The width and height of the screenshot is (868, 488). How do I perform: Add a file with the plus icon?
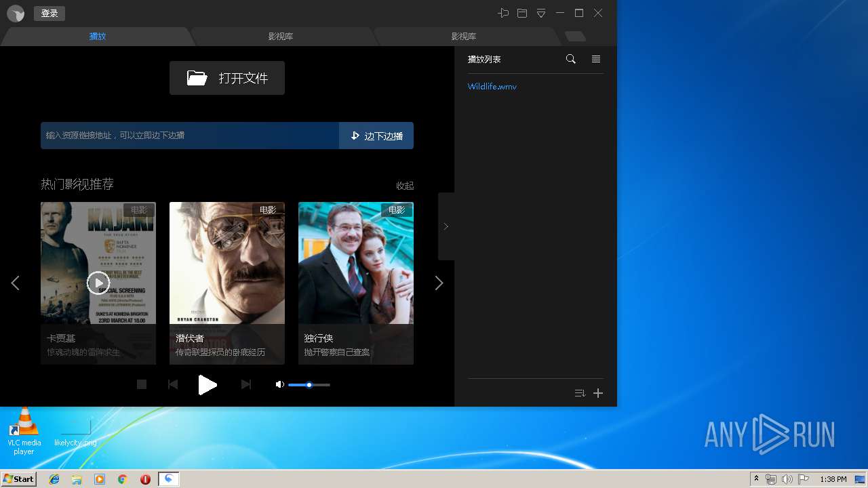pyautogui.click(x=598, y=393)
